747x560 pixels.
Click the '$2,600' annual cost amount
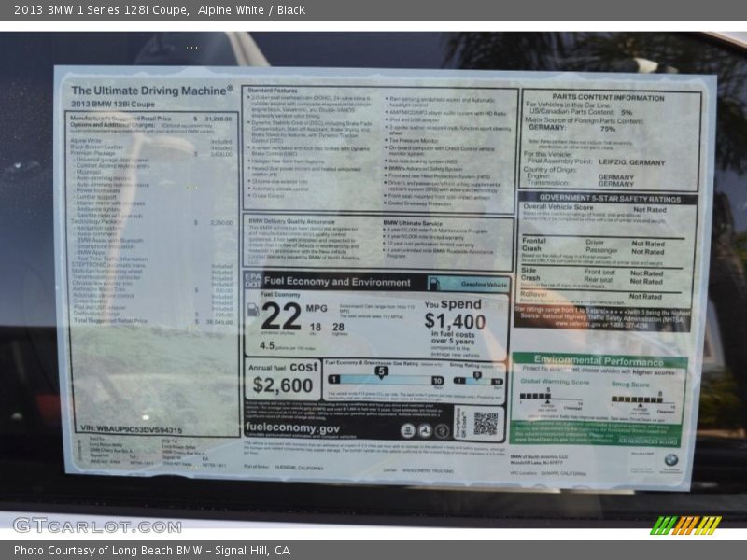click(x=283, y=385)
